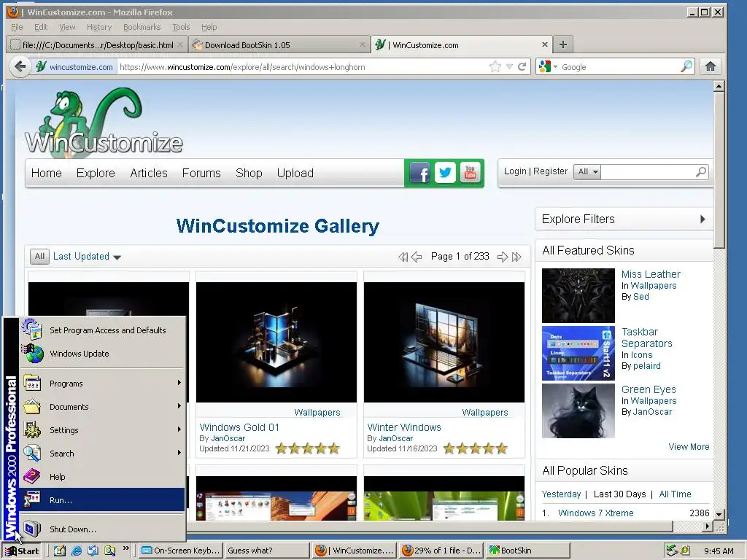The image size is (747, 560).
Task: Open the 29% download taskbar window
Action: 441,551
